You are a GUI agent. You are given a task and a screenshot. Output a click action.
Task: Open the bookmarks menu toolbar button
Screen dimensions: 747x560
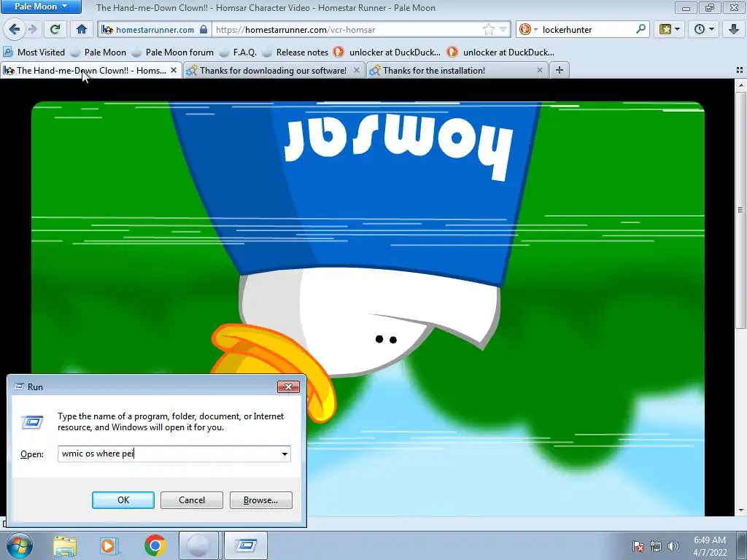669,29
